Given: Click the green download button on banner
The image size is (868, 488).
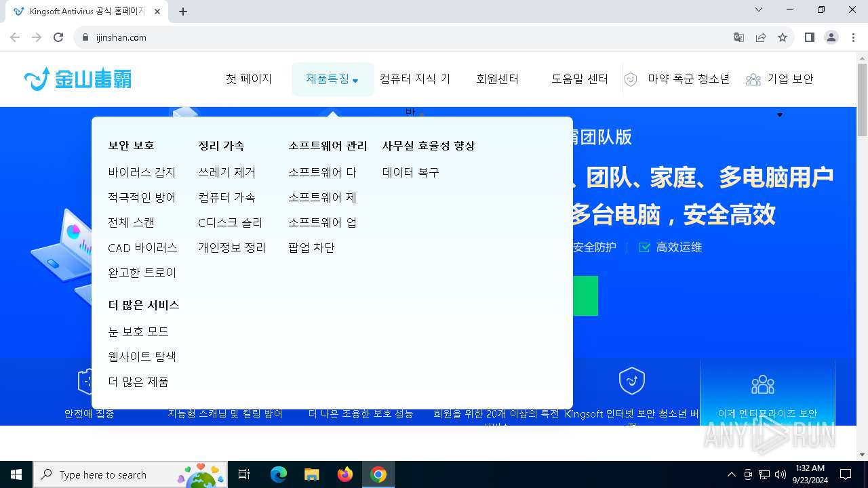Looking at the screenshot, I should (x=585, y=296).
